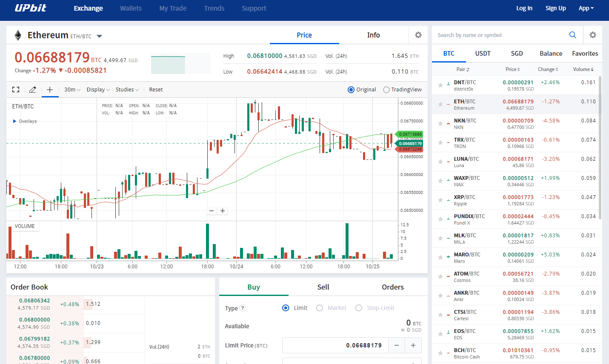The image size is (609, 364).
Task: Switch to the Orders tab
Action: 393,287
